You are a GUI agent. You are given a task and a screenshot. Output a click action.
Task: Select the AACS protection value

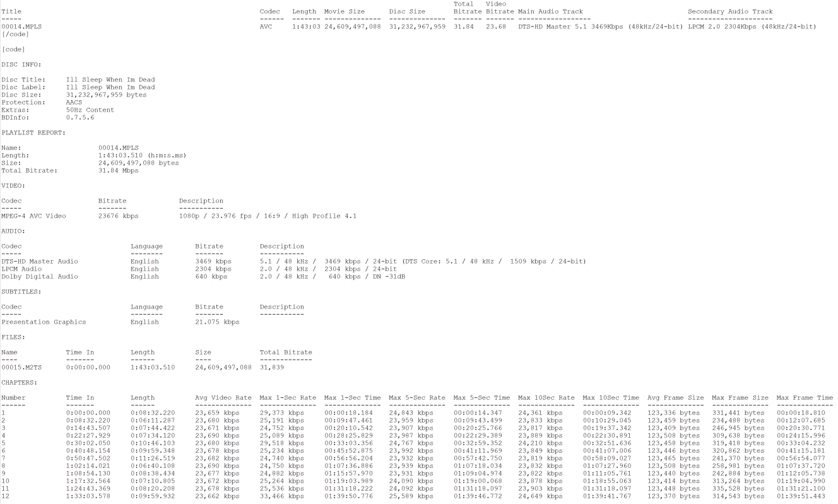[x=74, y=102]
